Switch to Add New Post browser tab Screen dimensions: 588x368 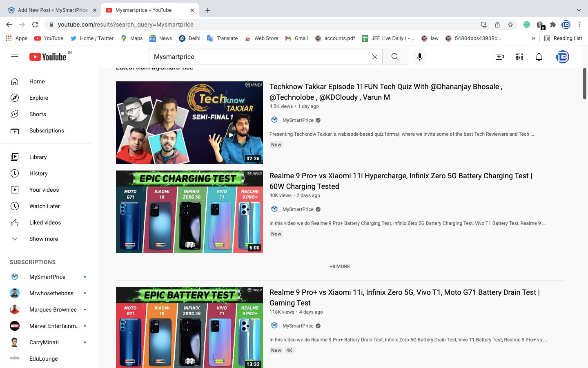[52, 10]
